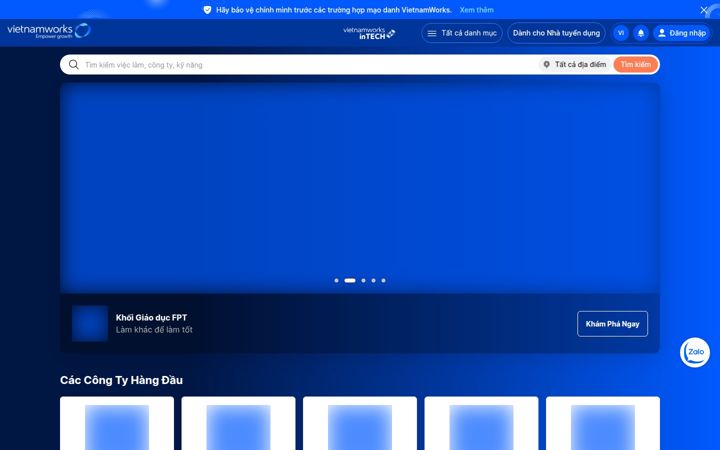The image size is (720, 450).
Task: Expand the Tất cả danh mục menu
Action: coord(462,33)
